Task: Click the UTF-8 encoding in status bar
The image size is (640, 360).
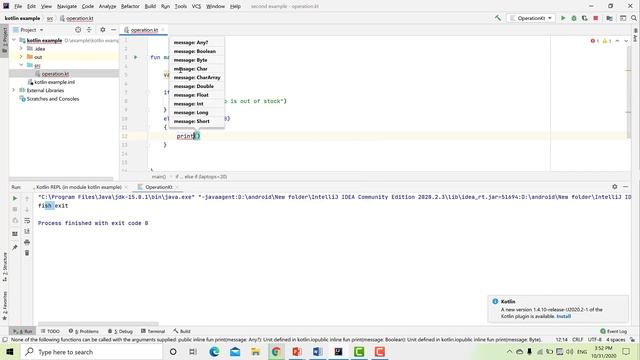Action: coord(595,340)
